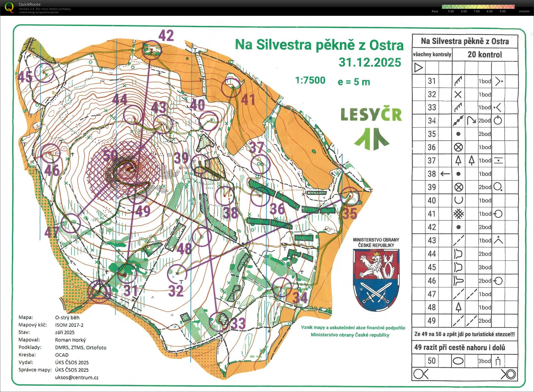Click control circle 42 on the map
534x392 pixels.
[152, 50]
